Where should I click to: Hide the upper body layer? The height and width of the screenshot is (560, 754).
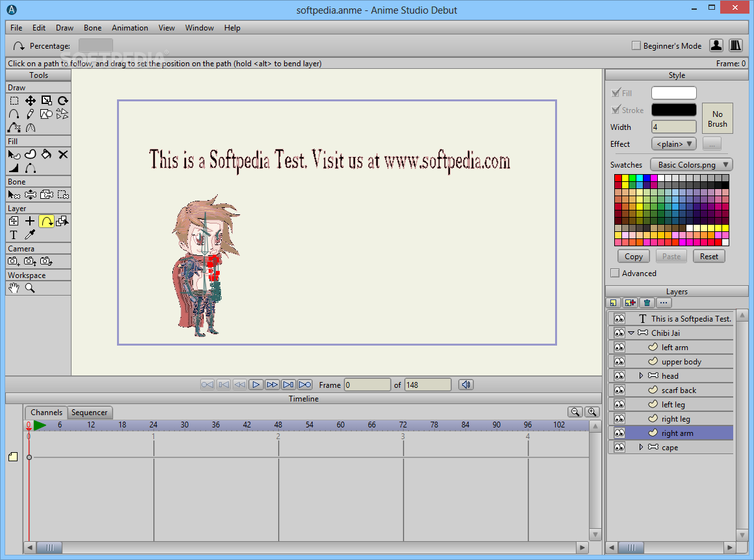[619, 361]
